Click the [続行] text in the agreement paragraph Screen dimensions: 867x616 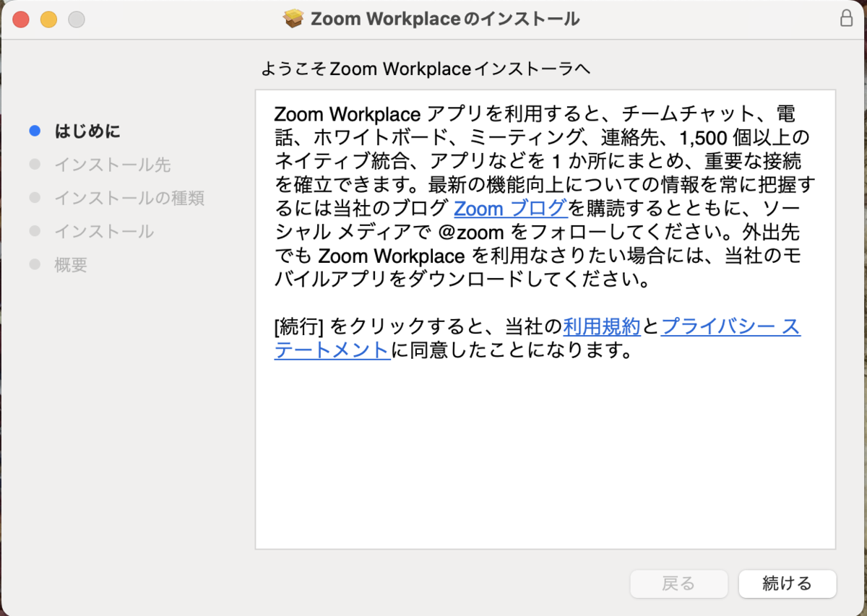coord(298,326)
